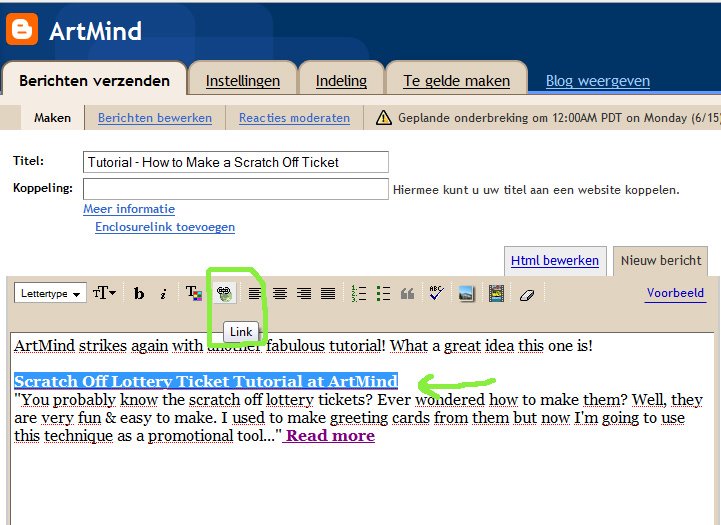Switch to the Instellingen tab
Viewport: 721px width, 525px height.
pos(243,80)
